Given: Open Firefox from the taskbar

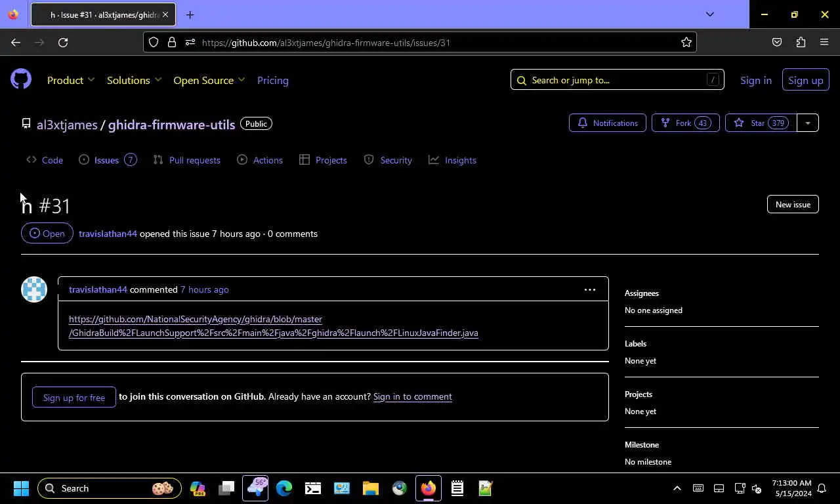Looking at the screenshot, I should [429, 488].
